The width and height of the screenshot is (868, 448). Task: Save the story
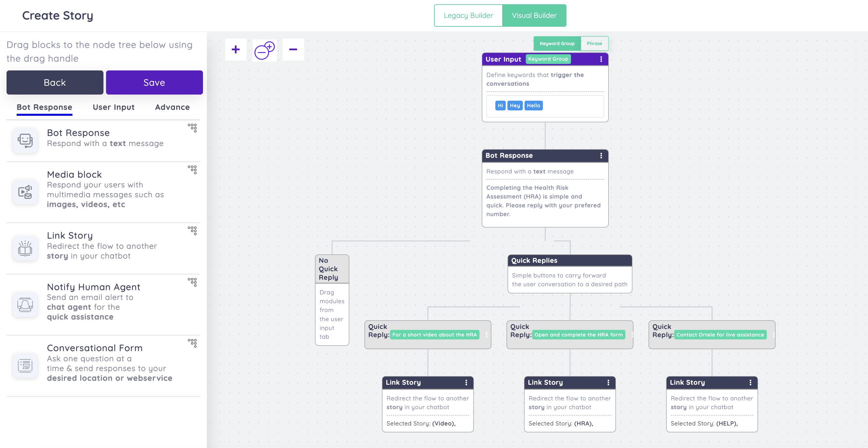click(x=154, y=82)
